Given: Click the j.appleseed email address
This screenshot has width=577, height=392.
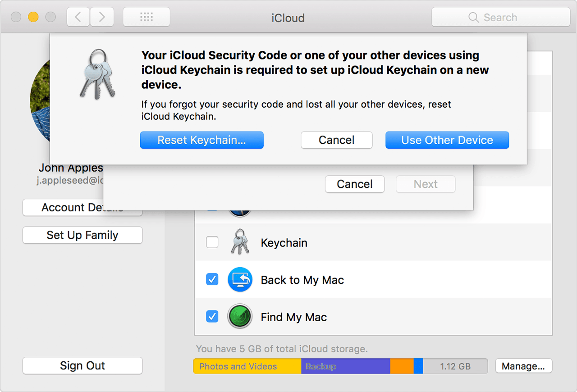Looking at the screenshot, I should click(70, 180).
